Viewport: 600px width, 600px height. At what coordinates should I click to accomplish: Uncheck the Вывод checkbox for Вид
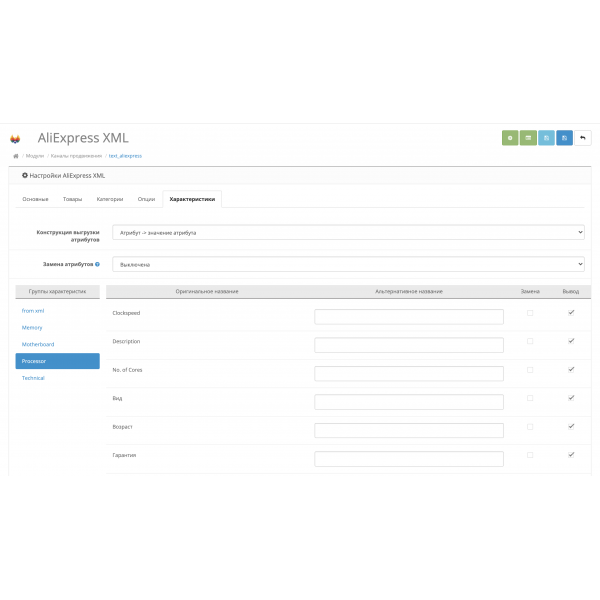[x=571, y=398]
